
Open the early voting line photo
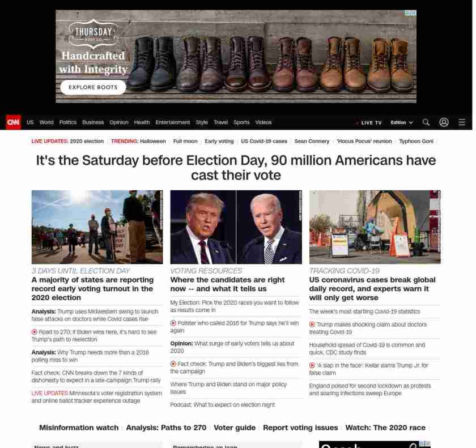(97, 227)
